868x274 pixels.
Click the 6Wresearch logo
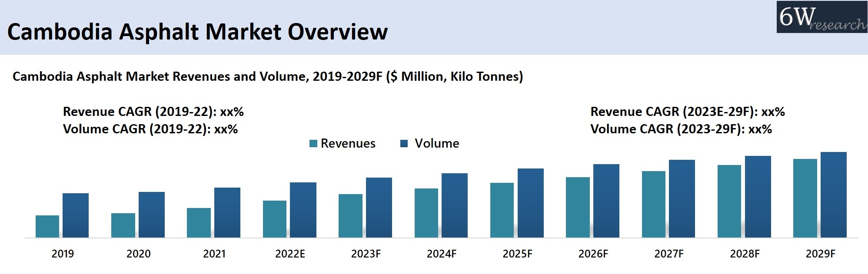pos(821,17)
